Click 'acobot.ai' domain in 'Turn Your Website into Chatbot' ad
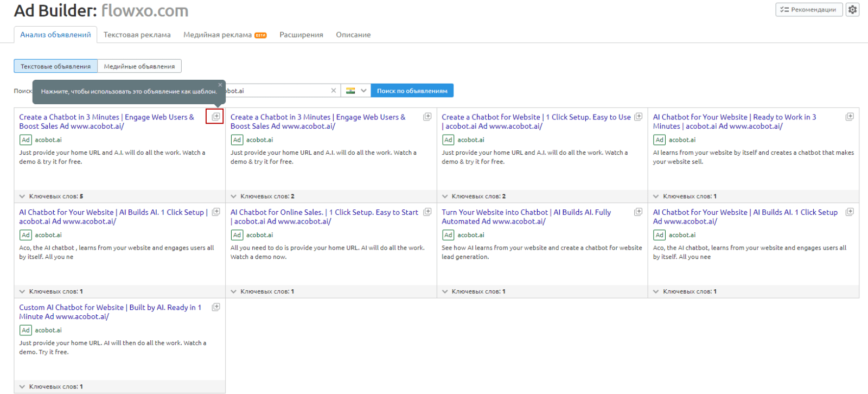Screen dimensions: 868x394 [x=471, y=235]
